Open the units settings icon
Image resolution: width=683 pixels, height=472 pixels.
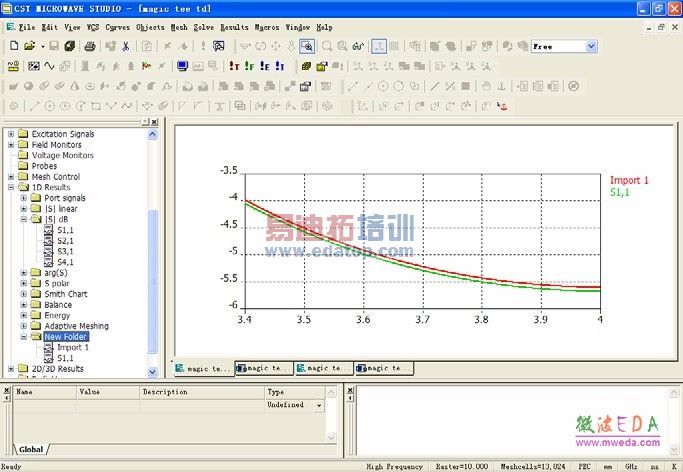tap(14, 66)
